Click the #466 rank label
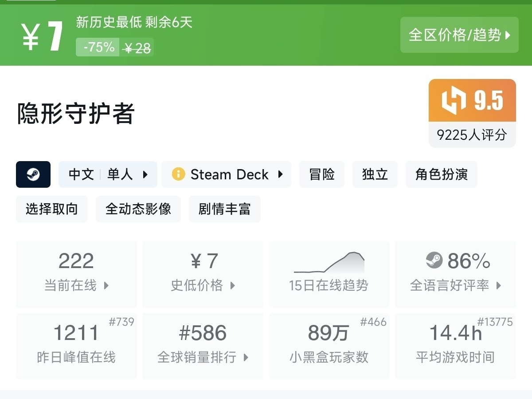The height and width of the screenshot is (399, 532). point(373,322)
